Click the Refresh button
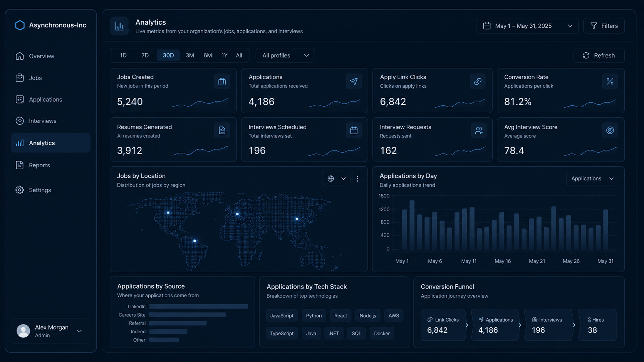Screen dimensions: 644x362 point(599,55)
